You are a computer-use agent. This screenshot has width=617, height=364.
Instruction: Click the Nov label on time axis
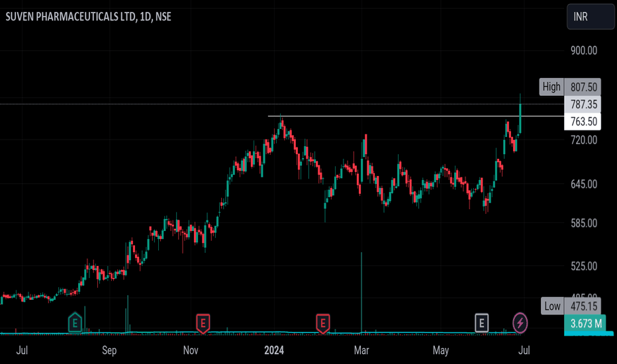[191, 350]
